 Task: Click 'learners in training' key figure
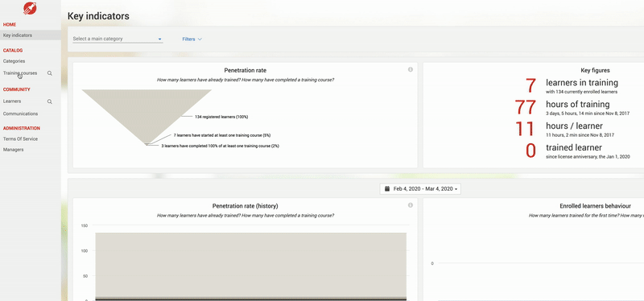[x=582, y=83]
